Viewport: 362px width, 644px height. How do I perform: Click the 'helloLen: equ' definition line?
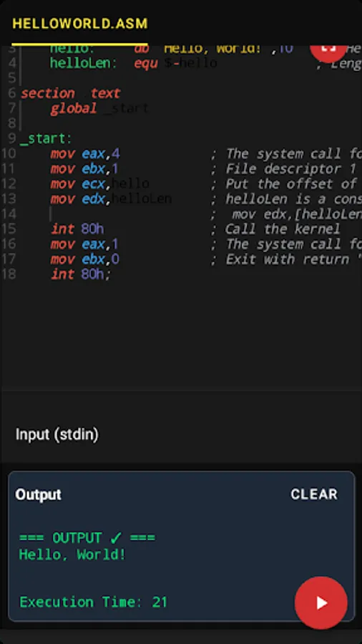(x=133, y=63)
